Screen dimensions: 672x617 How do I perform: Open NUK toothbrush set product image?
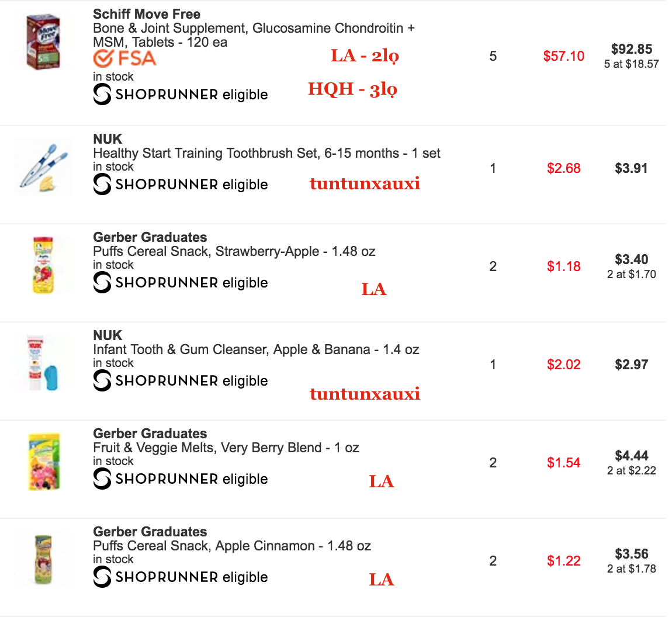click(44, 168)
